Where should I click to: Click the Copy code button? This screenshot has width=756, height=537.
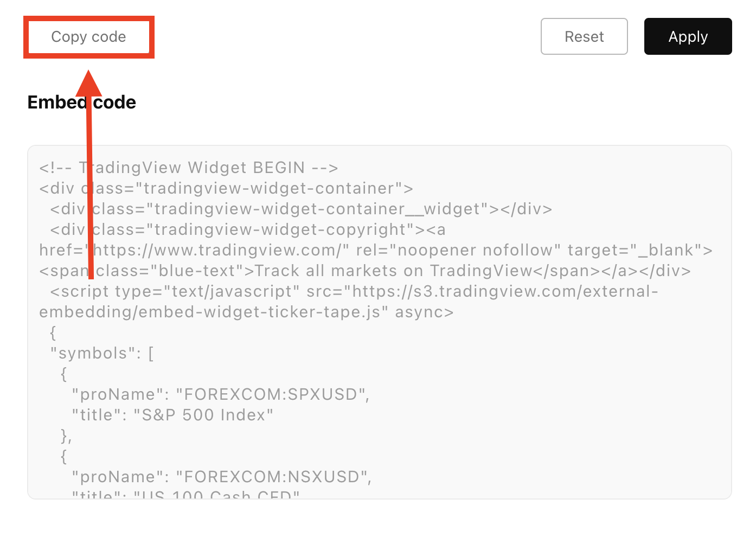(x=89, y=37)
